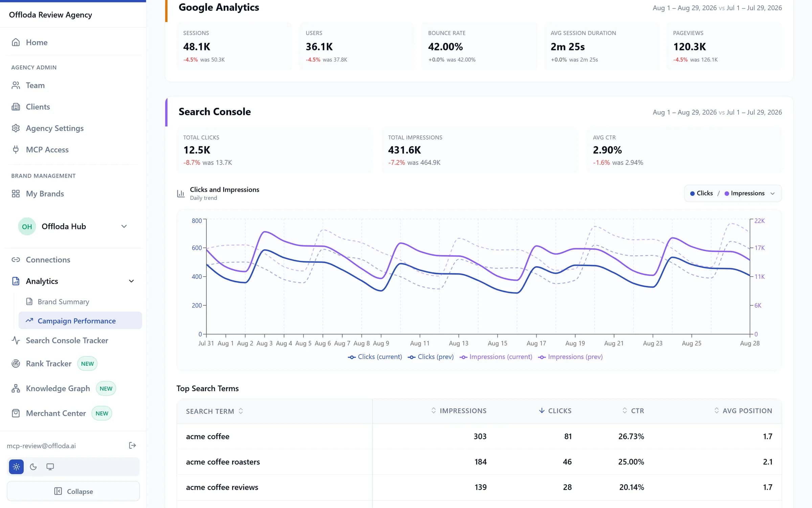Image resolution: width=812 pixels, height=508 pixels.
Task: Click the "acme coffee roasters" search term
Action: pyautogui.click(x=223, y=462)
